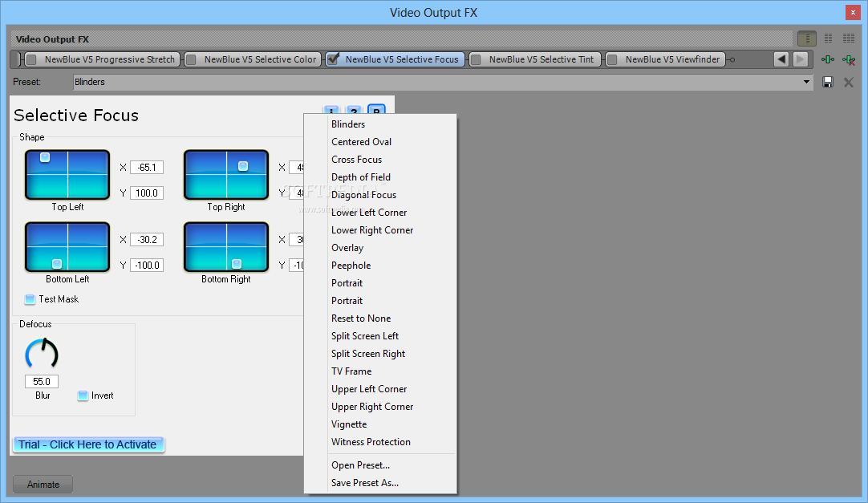This screenshot has width=868, height=503.
Task: Click the Top Left shape position pad
Action: [x=67, y=175]
